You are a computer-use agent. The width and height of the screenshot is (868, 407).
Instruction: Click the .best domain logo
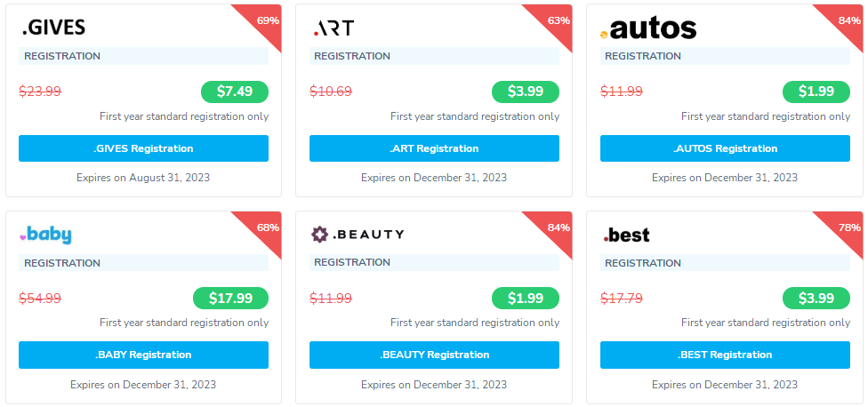coord(627,235)
